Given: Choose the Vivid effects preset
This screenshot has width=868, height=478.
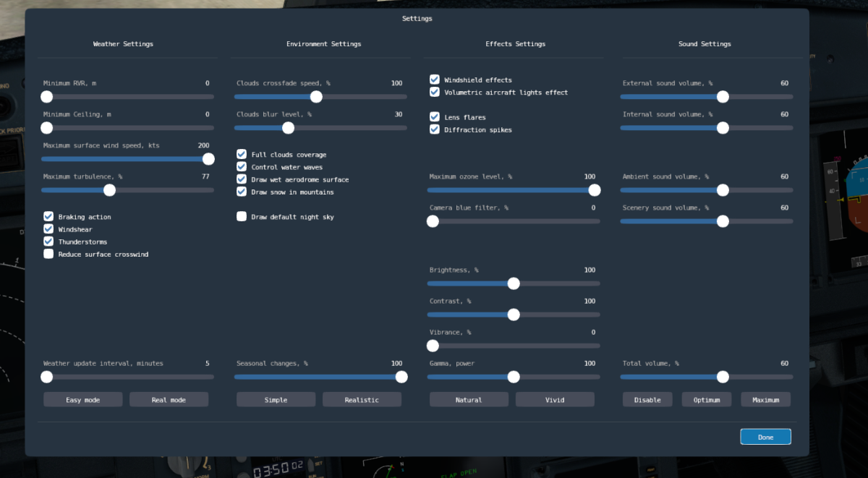Looking at the screenshot, I should [x=555, y=400].
